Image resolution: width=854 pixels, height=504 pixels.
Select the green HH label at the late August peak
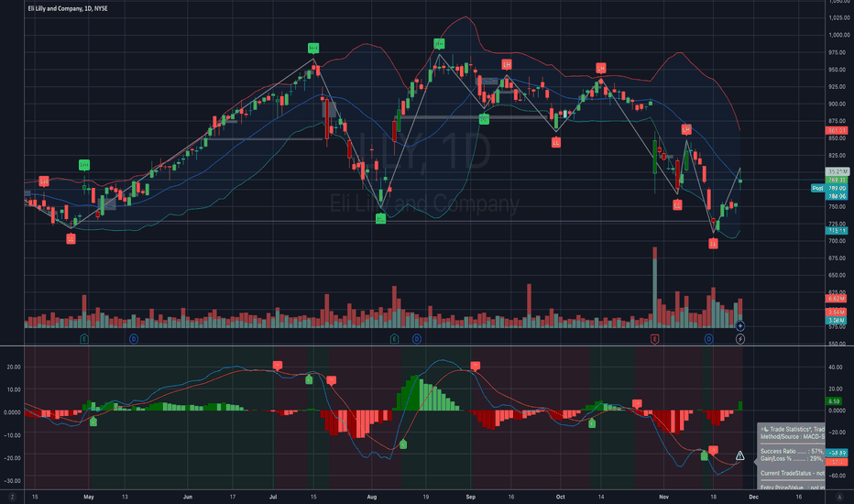tap(439, 44)
